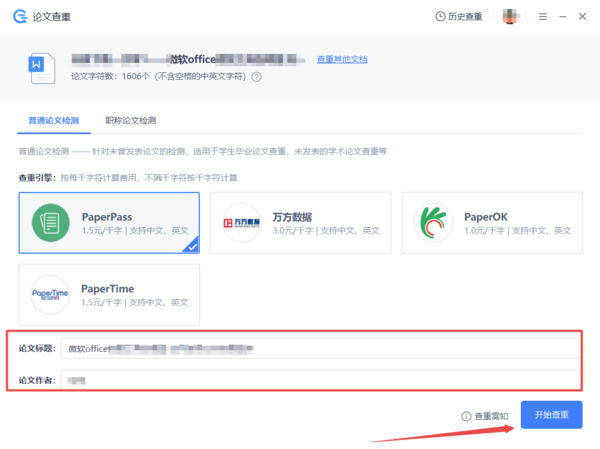Click the 论文查重 app logo
The width and height of the screenshot is (600, 449).
pyautogui.click(x=20, y=16)
